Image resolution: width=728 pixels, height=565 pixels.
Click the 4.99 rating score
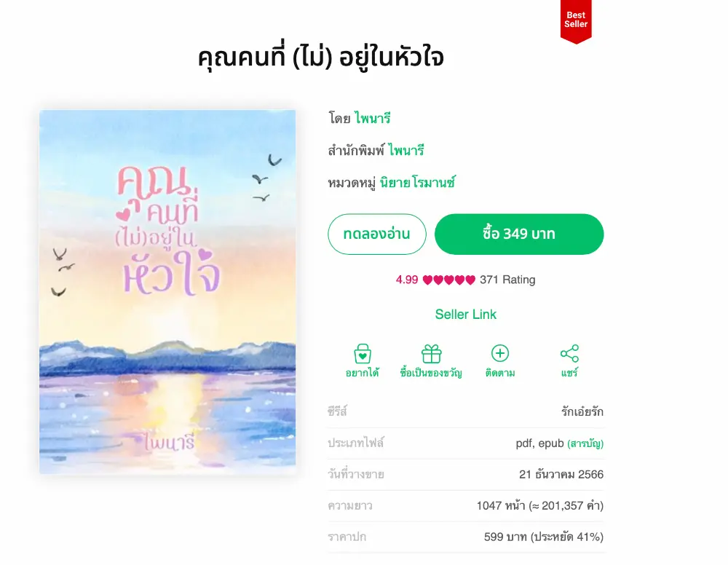[x=407, y=280]
